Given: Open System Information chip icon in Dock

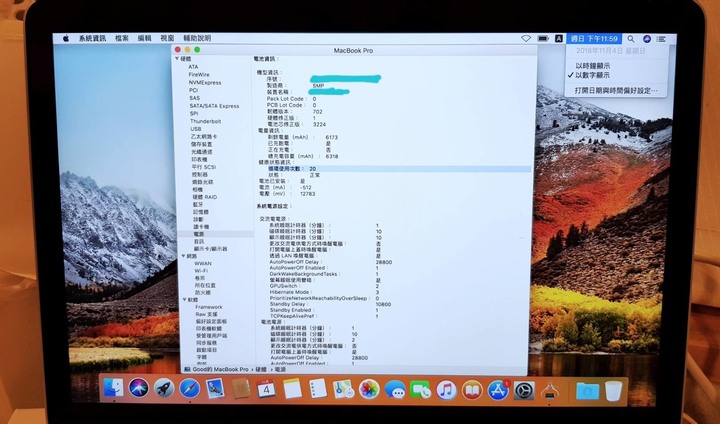Looking at the screenshot, I should (x=550, y=391).
